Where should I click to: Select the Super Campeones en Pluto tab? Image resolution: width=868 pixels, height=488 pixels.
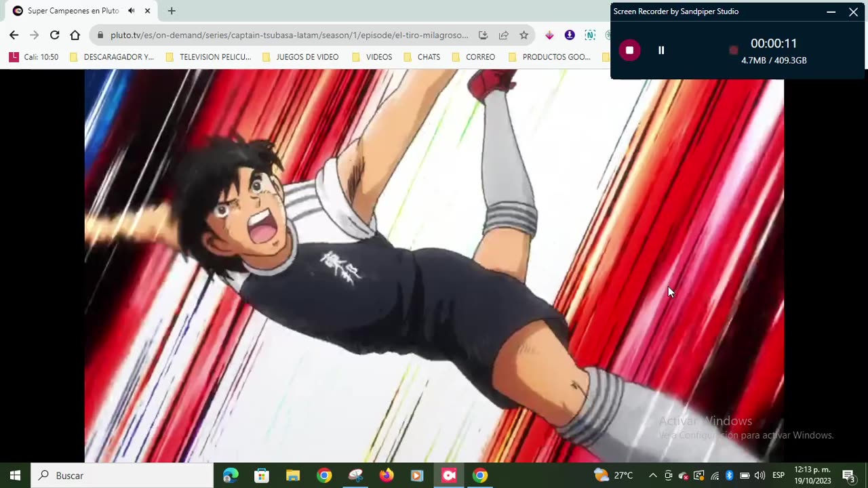click(x=81, y=11)
